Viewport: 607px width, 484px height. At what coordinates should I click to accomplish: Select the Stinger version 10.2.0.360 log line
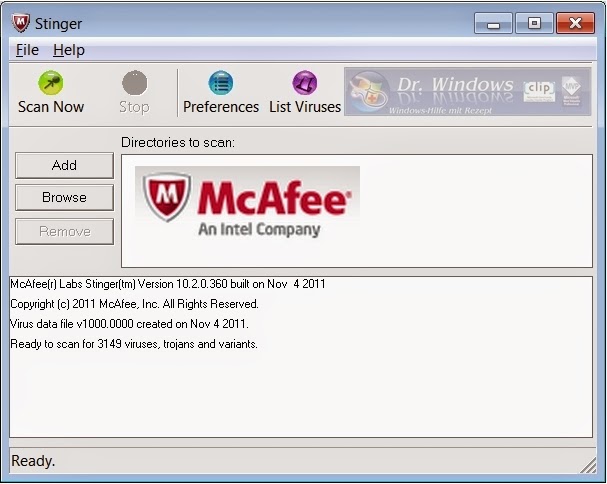pyautogui.click(x=168, y=284)
